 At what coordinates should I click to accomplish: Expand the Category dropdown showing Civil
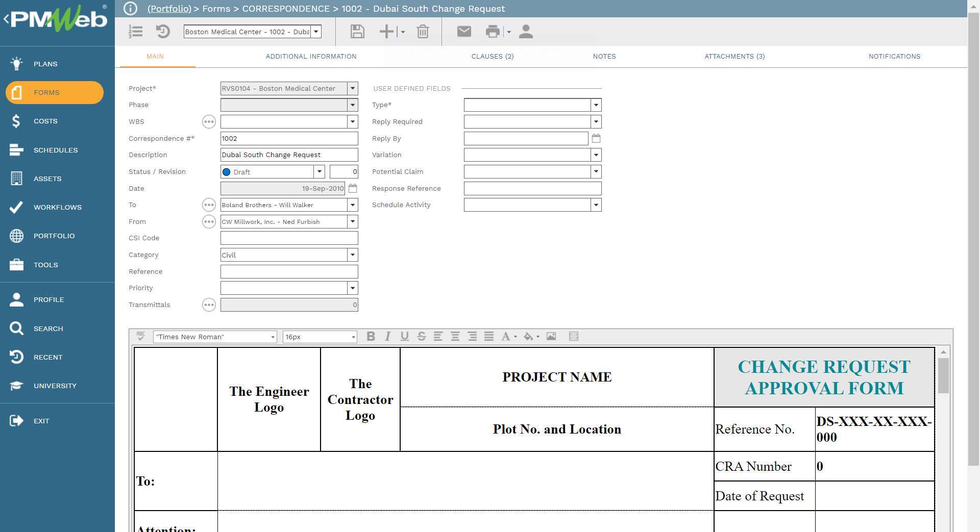[352, 255]
